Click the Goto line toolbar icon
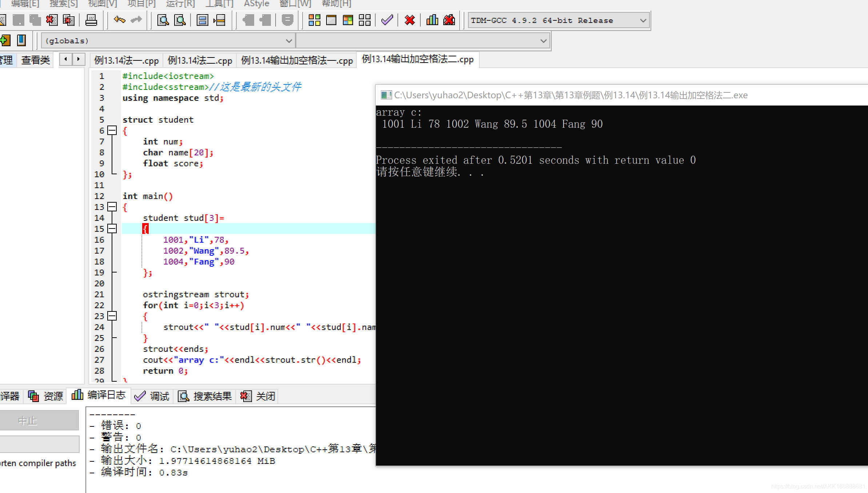The width and height of the screenshot is (868, 493). tap(220, 20)
